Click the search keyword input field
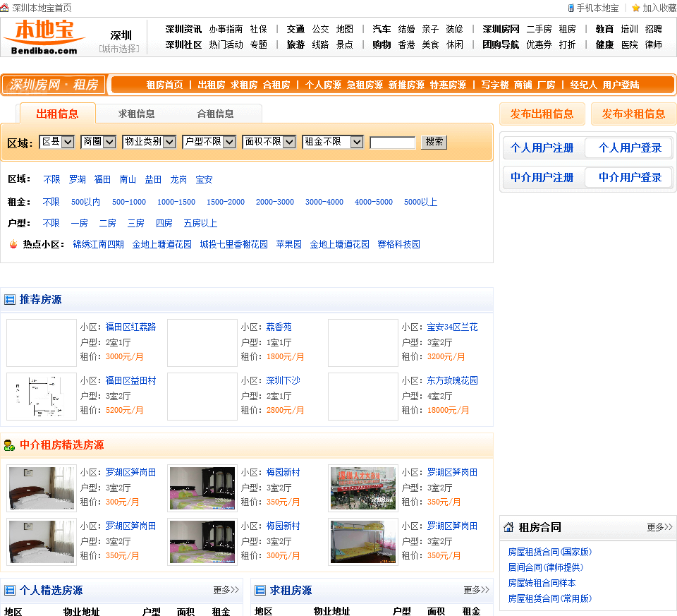This screenshot has width=677, height=616. click(x=393, y=142)
